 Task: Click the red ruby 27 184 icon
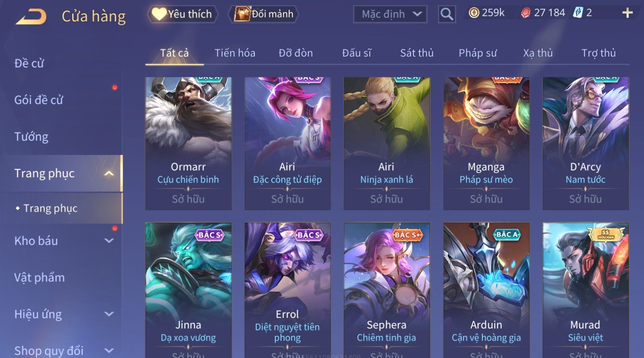[x=526, y=13]
